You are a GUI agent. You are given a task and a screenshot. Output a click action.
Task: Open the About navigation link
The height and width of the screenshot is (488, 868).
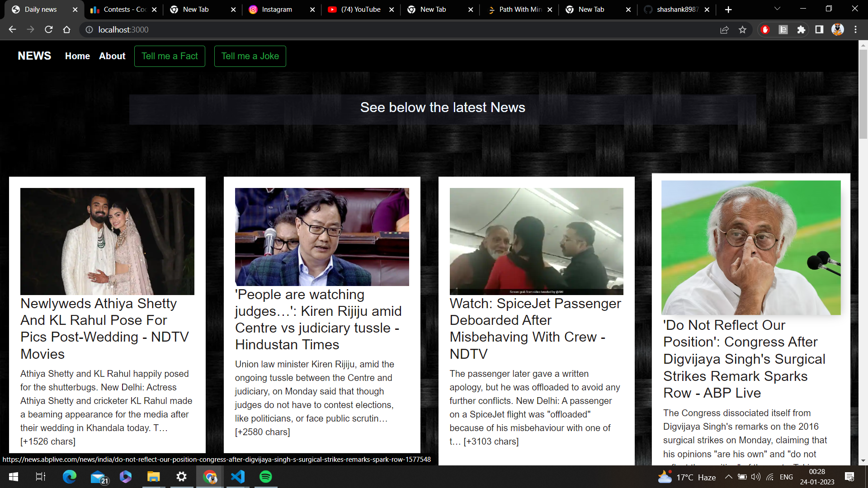(x=112, y=56)
